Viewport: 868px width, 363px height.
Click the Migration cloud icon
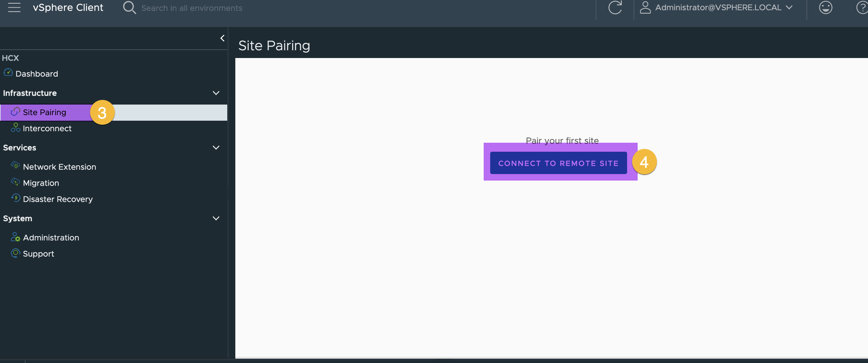coord(16,182)
